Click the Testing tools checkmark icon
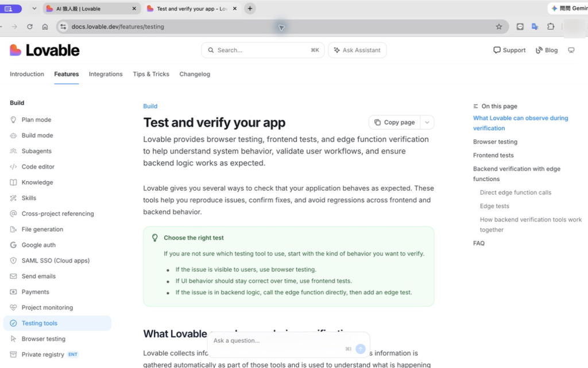The height and width of the screenshot is (368, 588). [13, 323]
